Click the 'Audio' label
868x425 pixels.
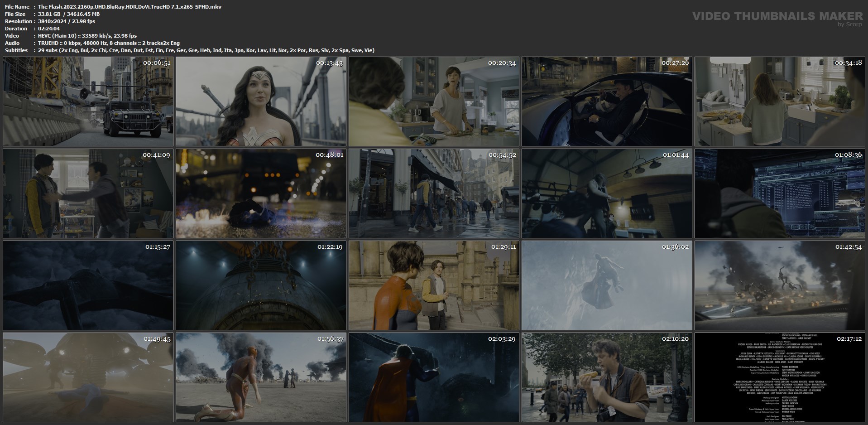(x=12, y=43)
